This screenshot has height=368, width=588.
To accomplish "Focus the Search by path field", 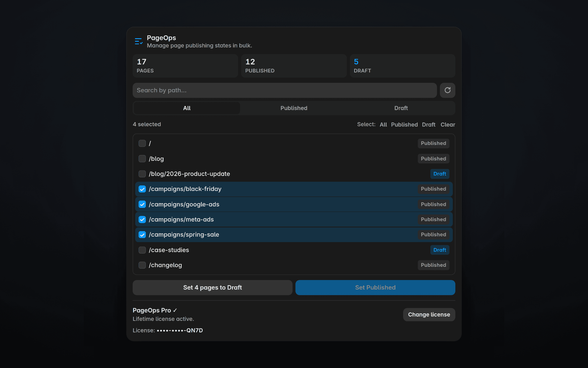I will [x=285, y=90].
